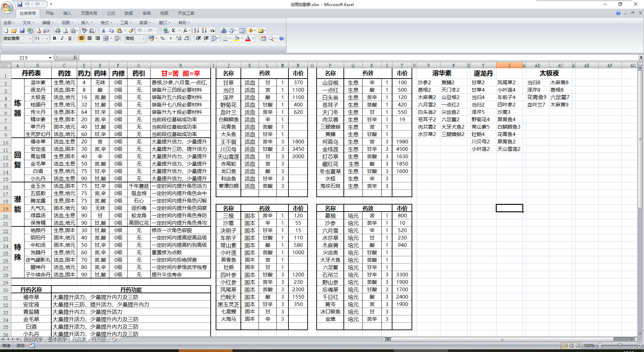Click the fx button beside formula bar
The width and height of the screenshot is (644, 352).
point(75,57)
